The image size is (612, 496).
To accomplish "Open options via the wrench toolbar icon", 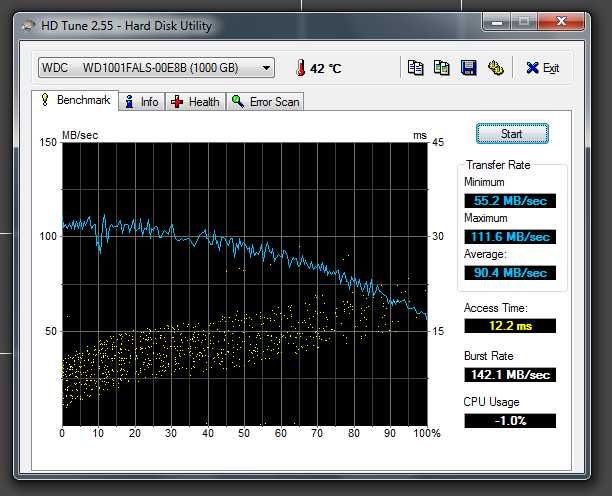I will pos(495,68).
